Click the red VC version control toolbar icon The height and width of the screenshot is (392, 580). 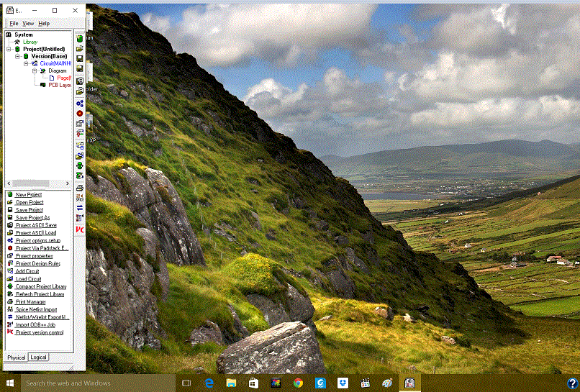click(80, 229)
